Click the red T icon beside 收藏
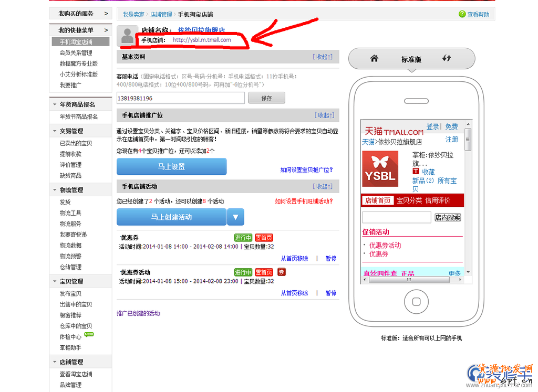The height and width of the screenshot is (392, 538). [416, 171]
